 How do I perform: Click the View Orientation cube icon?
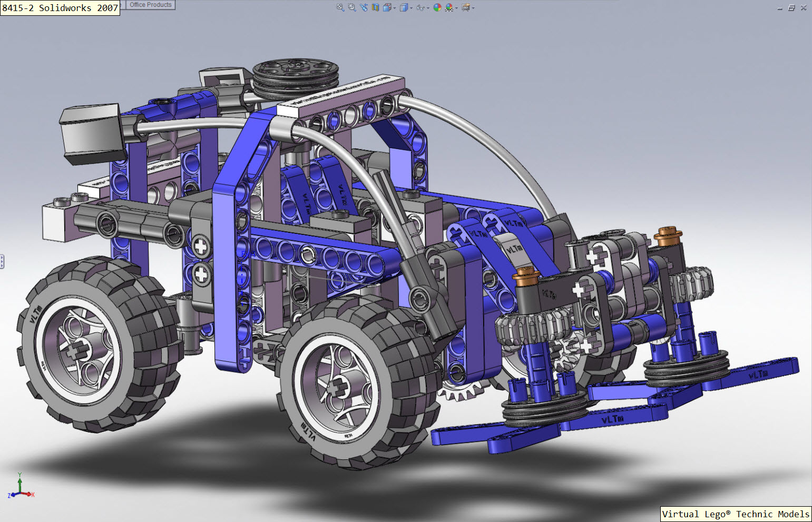pos(387,7)
